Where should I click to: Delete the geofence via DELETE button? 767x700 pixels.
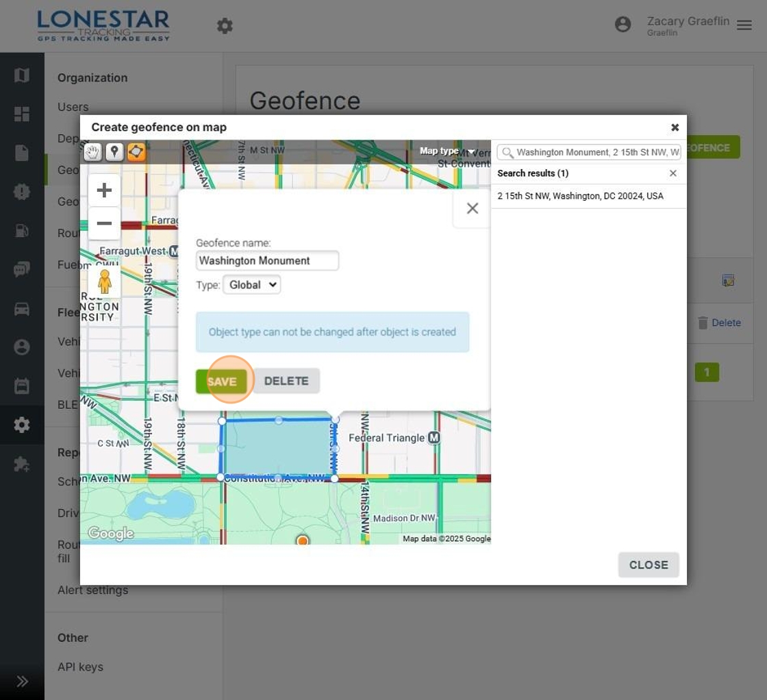pos(286,381)
